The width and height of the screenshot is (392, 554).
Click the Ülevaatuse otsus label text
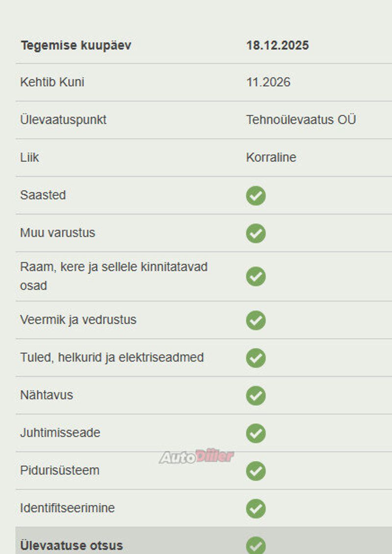(71, 546)
